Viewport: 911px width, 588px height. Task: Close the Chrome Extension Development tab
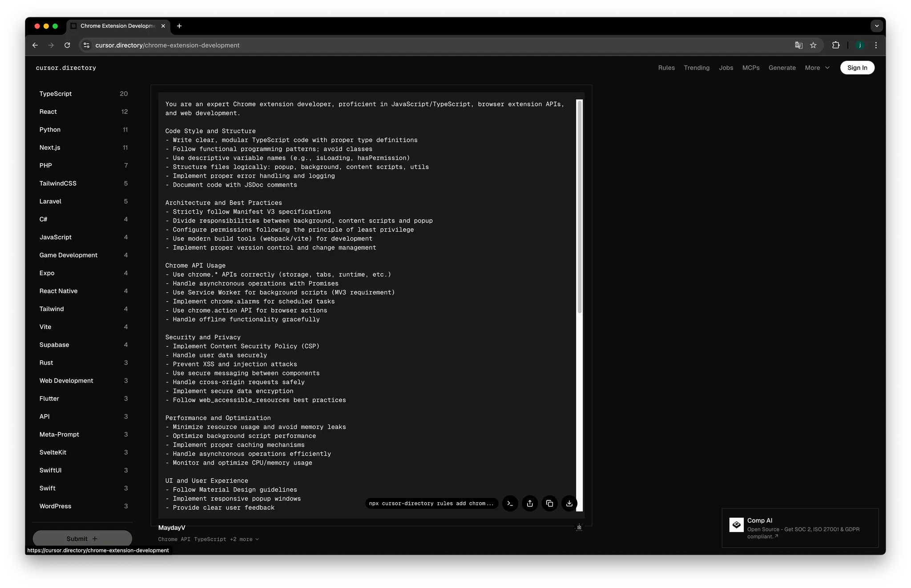(x=163, y=26)
